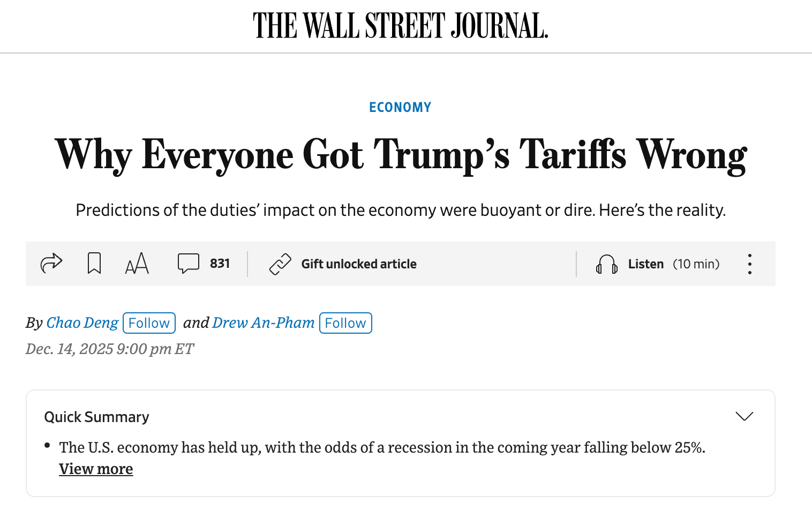This screenshot has width=812, height=511.
Task: Open comments via speech bubble icon
Action: (188, 263)
